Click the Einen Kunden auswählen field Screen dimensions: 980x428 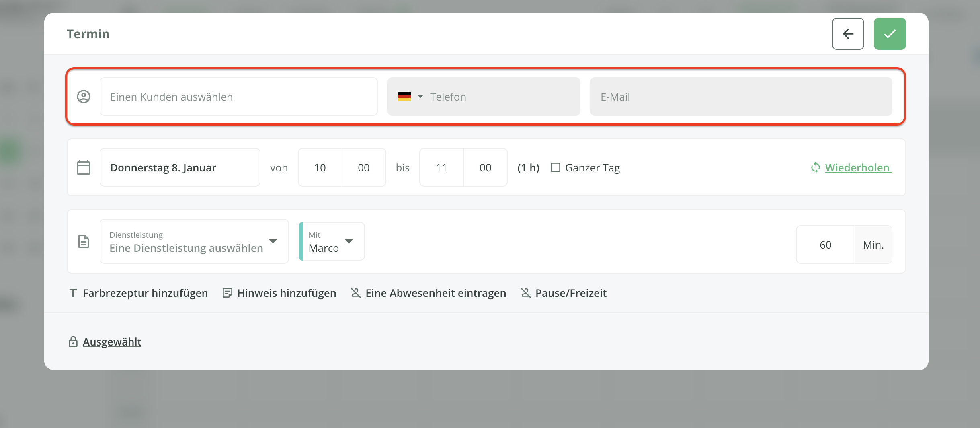pos(238,97)
